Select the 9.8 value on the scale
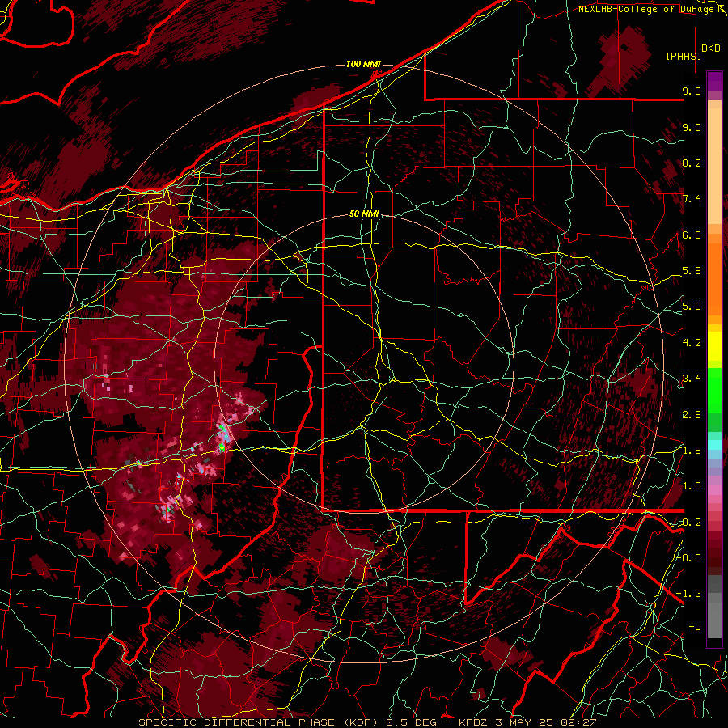This screenshot has height=728, width=728. (x=692, y=91)
